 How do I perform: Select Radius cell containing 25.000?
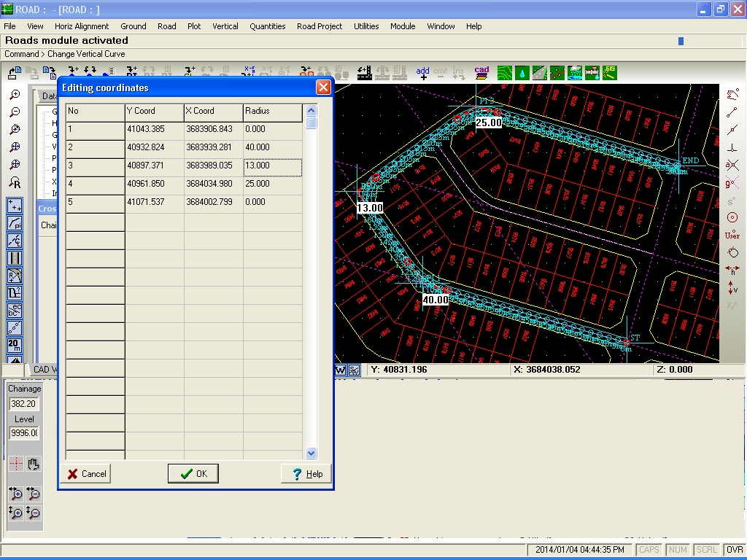click(x=273, y=184)
